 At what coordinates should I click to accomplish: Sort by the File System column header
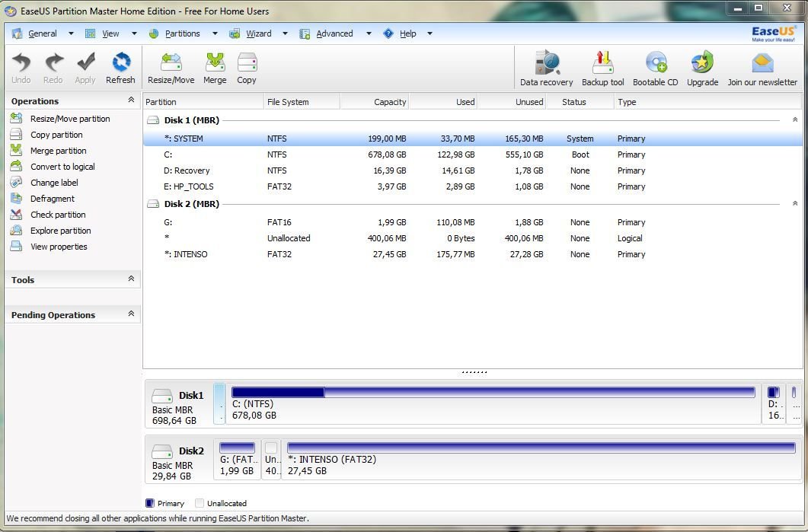(x=302, y=102)
